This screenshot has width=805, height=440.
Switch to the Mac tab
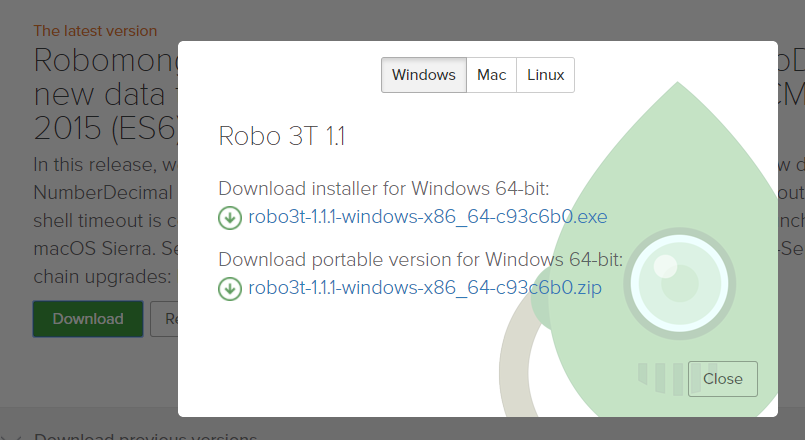[x=491, y=75]
